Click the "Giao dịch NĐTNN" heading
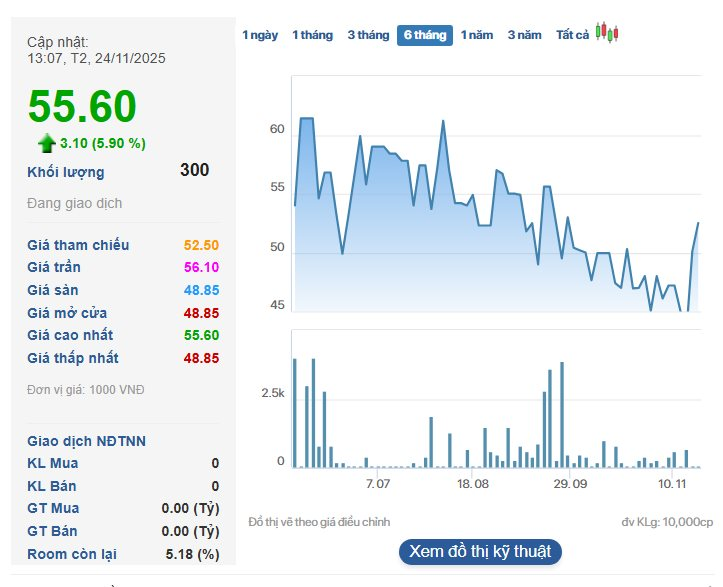The height and width of the screenshot is (587, 723). (85, 441)
